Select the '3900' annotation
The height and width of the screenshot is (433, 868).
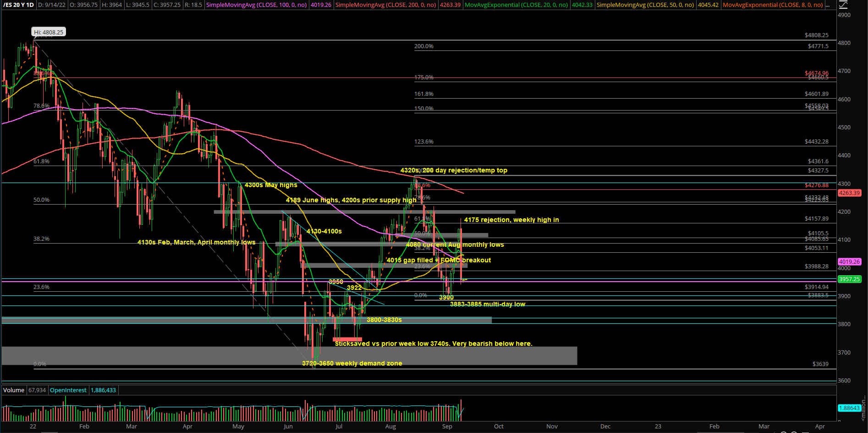pyautogui.click(x=446, y=297)
